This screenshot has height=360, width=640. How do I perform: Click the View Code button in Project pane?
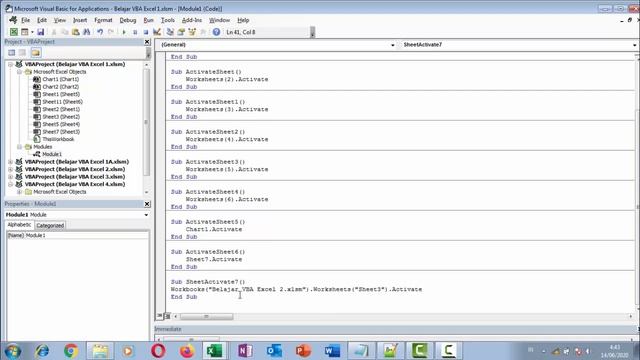pos(11,52)
